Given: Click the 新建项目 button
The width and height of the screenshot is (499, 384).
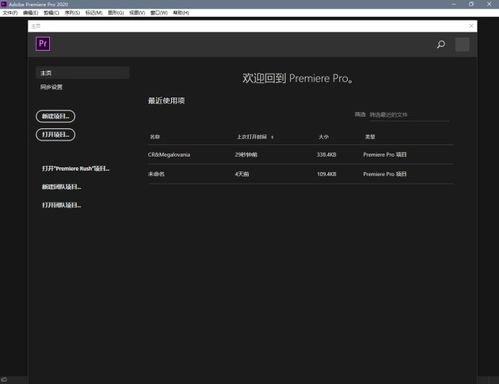Looking at the screenshot, I should coord(55,116).
